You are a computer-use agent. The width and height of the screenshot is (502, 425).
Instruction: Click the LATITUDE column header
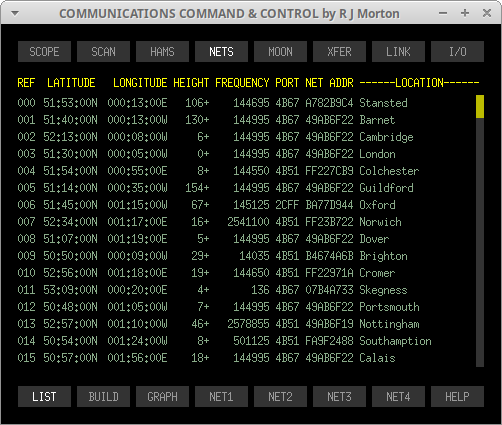(71, 83)
